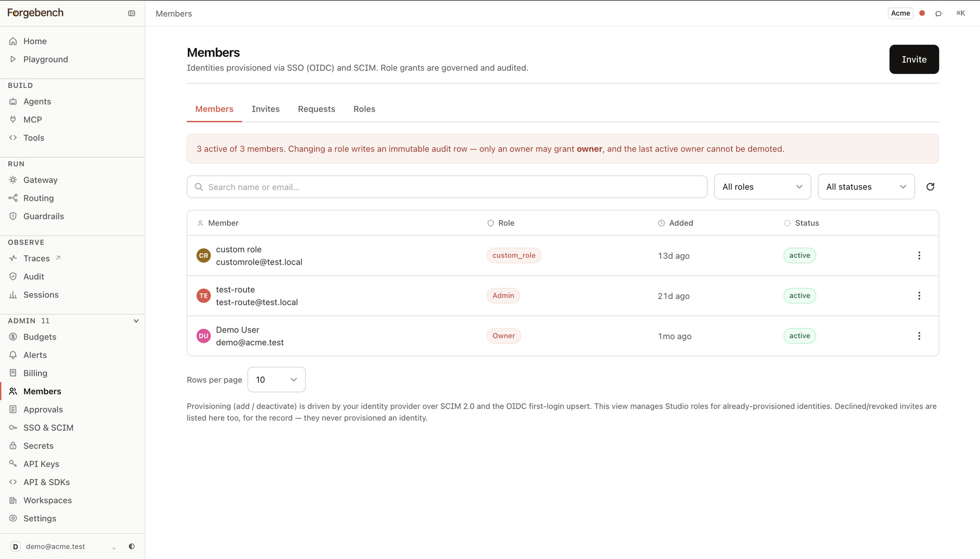Switch to the Invites tab
The width and height of the screenshot is (980, 559).
tap(266, 109)
